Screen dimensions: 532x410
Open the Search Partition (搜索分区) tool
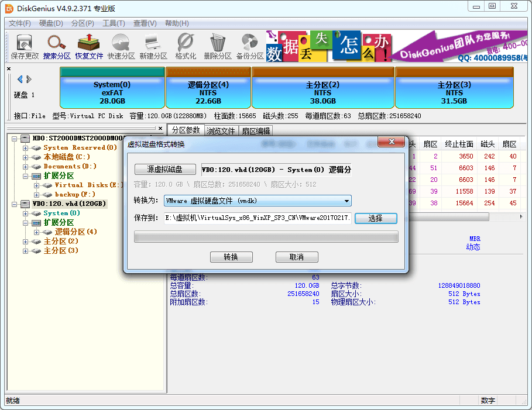pyautogui.click(x=57, y=47)
